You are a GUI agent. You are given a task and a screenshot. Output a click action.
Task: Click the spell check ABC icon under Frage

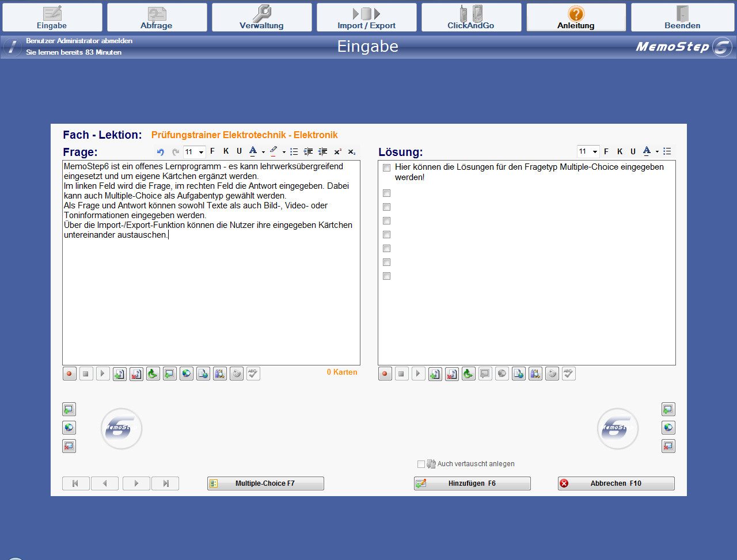coord(253,374)
